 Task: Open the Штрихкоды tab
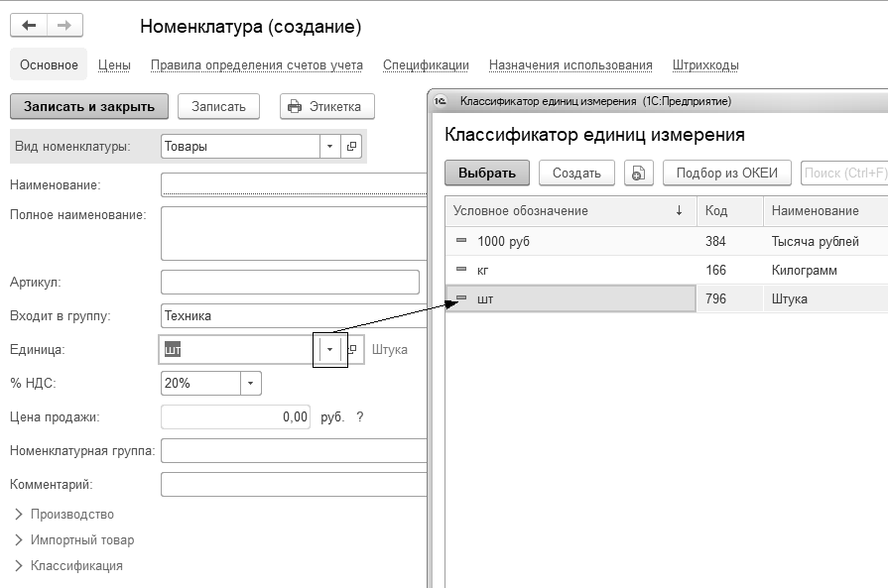[x=705, y=65]
